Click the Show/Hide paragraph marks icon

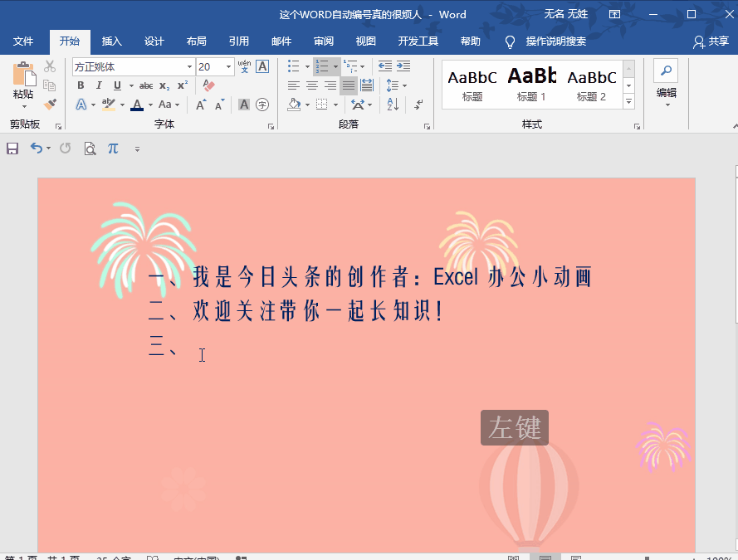(419, 105)
